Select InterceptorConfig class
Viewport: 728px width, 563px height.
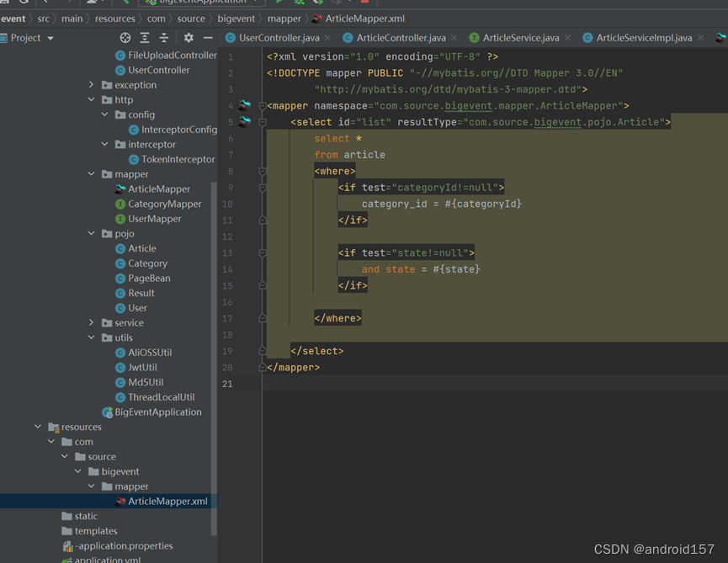coord(173,130)
